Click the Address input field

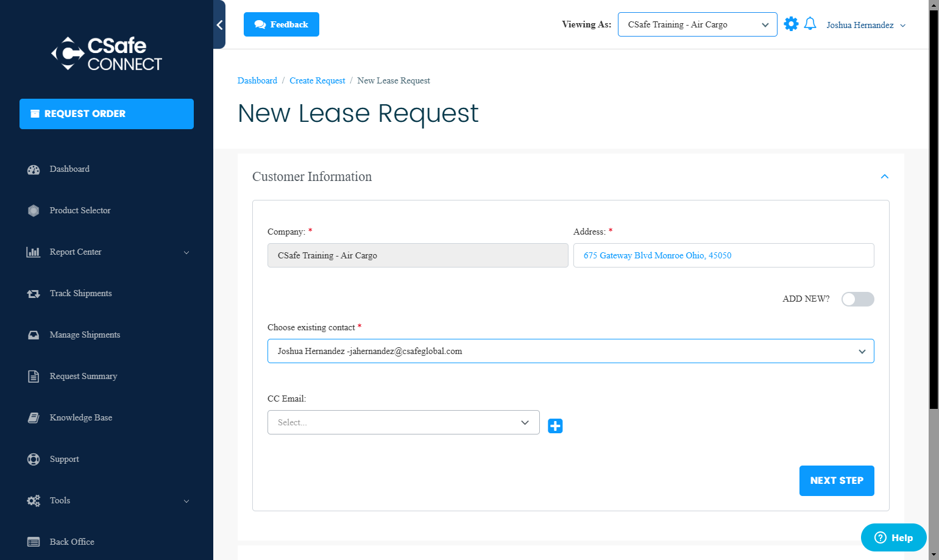[724, 255]
